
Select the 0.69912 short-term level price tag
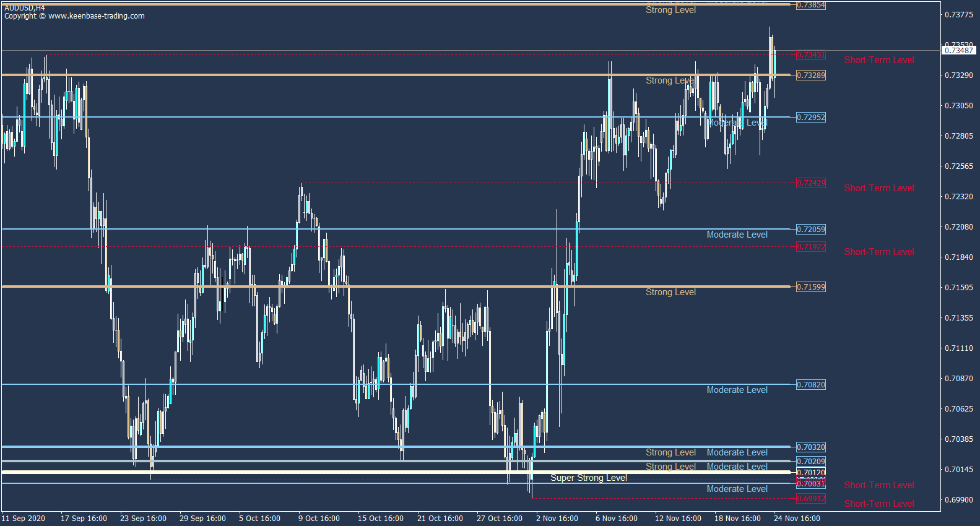pos(810,499)
